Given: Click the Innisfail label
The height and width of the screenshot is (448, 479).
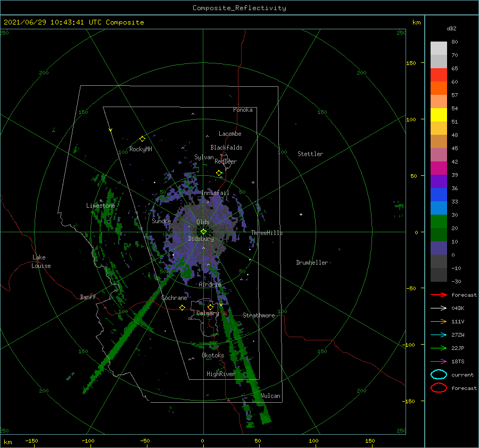Looking at the screenshot, I should [215, 193].
